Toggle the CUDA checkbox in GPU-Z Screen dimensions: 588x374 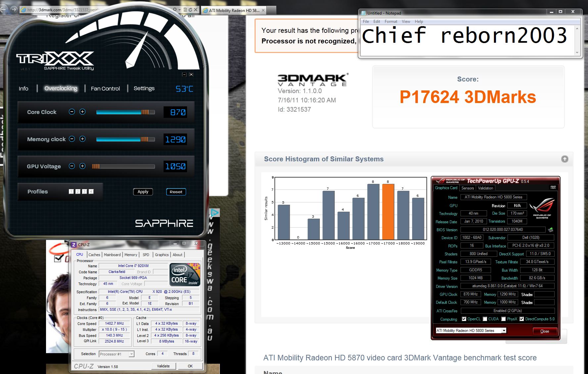pos(485,319)
